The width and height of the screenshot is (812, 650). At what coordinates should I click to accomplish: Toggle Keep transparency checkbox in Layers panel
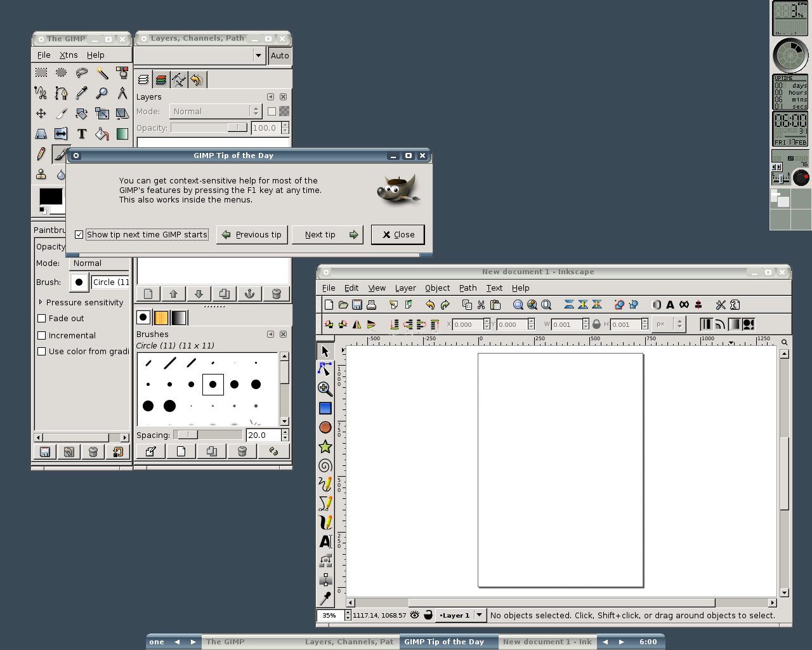(272, 111)
